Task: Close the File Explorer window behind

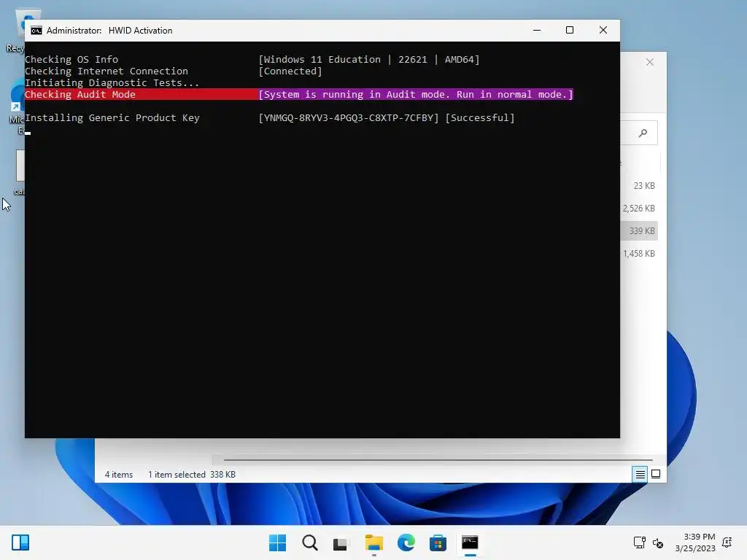Action: tap(650, 63)
